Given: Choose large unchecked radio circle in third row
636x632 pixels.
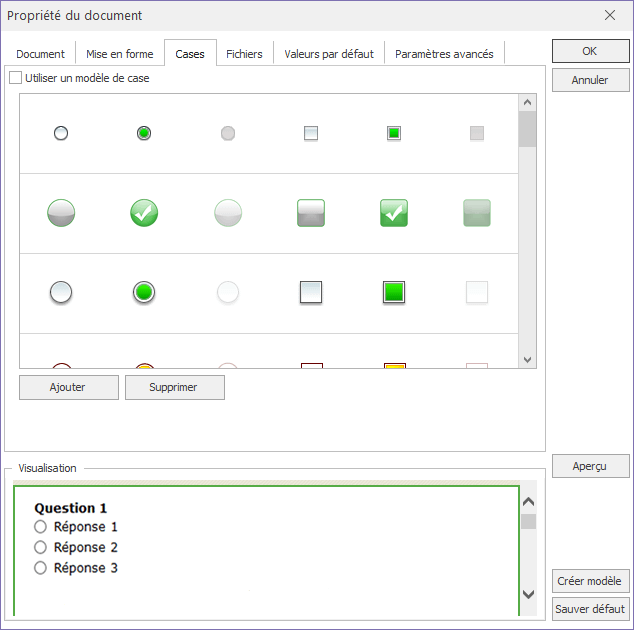Looking at the screenshot, I should [x=61, y=292].
